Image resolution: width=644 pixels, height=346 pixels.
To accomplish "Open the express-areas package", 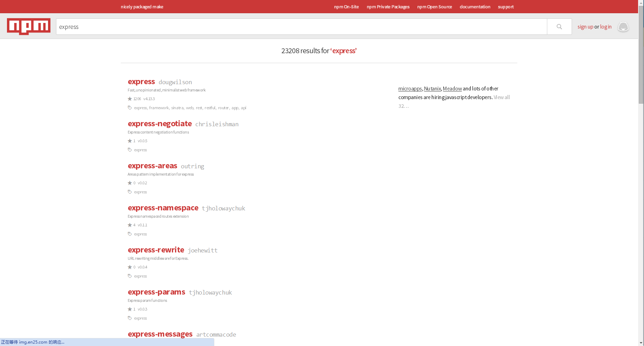I will coord(152,166).
